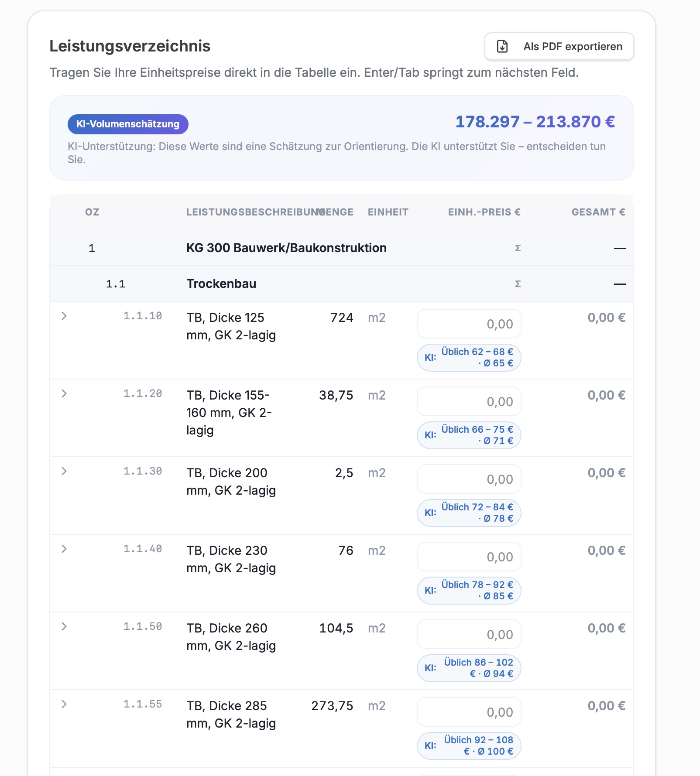The height and width of the screenshot is (776, 700).
Task: Click the EINH.-PREIS € column header
Action: click(x=484, y=212)
